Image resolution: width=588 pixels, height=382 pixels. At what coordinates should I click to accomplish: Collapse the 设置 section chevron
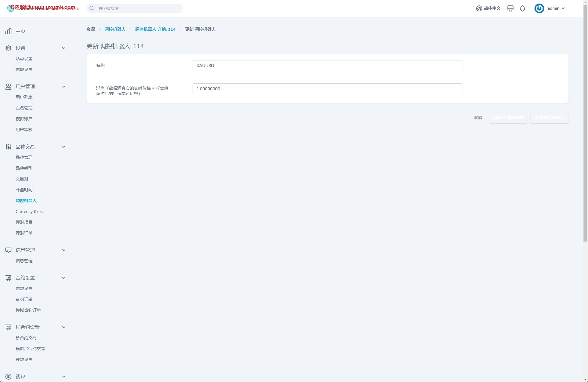click(64, 48)
